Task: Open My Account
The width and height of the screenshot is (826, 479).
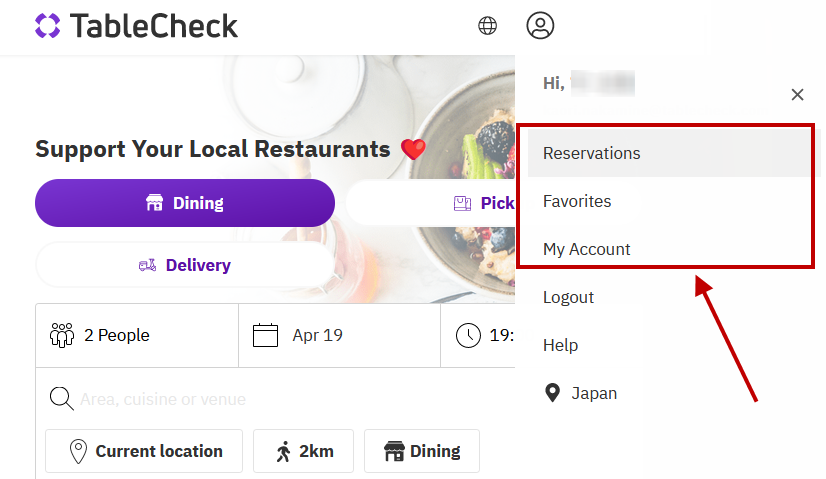Action: pyautogui.click(x=587, y=249)
